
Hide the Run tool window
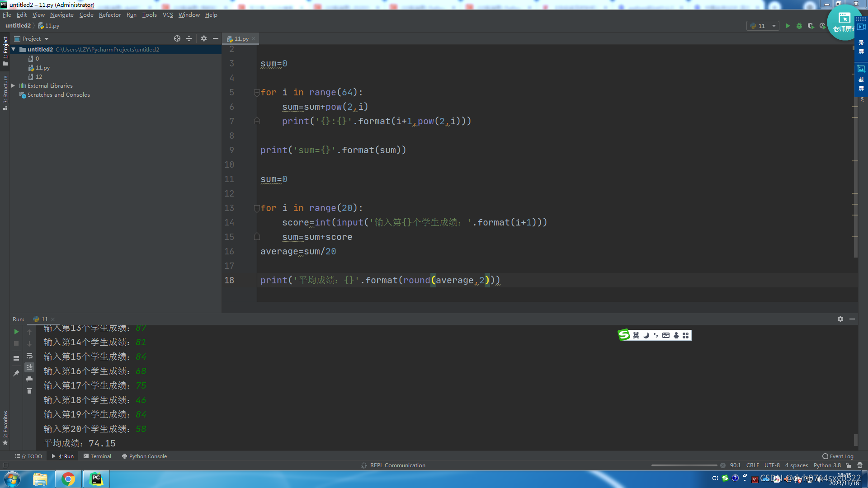852,319
